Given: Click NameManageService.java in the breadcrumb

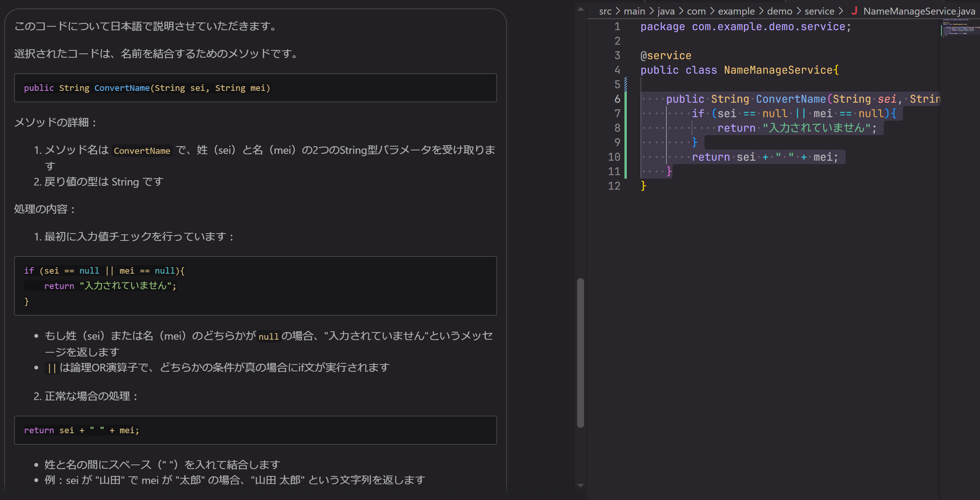Looking at the screenshot, I should pos(919,11).
